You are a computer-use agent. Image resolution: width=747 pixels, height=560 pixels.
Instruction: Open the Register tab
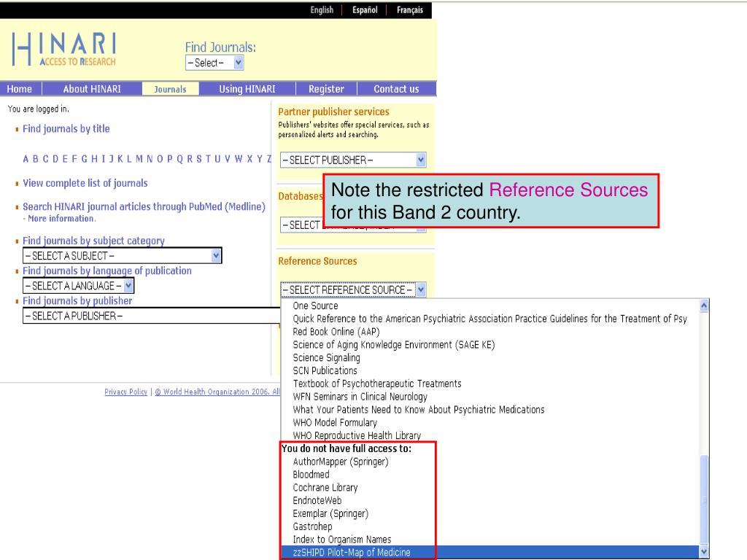tap(326, 89)
